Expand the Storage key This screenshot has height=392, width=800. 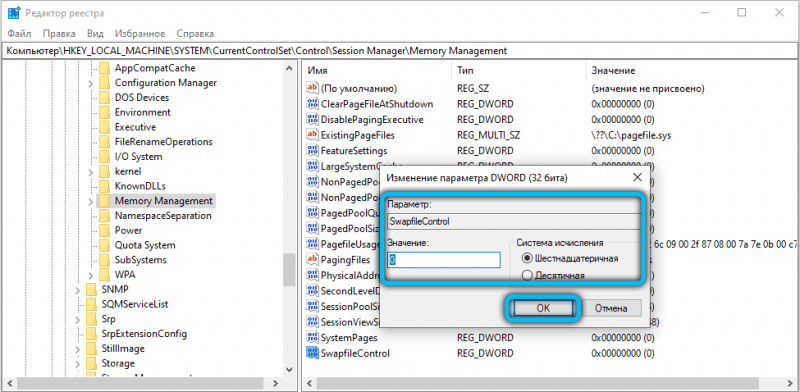(x=78, y=364)
